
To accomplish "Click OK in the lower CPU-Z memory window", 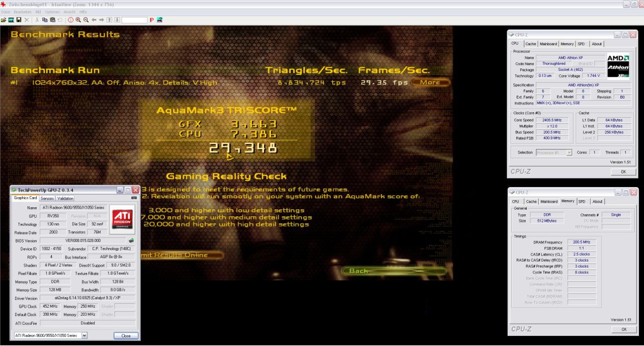I will [624, 329].
